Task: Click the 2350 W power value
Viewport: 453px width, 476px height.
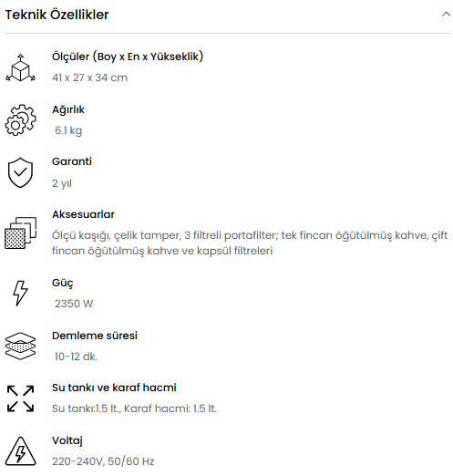Action: tap(74, 304)
